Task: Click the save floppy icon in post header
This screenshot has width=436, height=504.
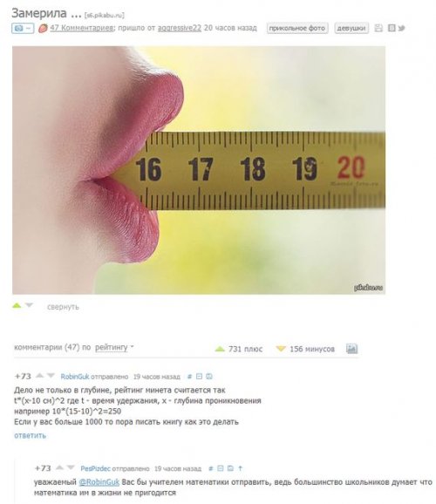Action: [378, 28]
